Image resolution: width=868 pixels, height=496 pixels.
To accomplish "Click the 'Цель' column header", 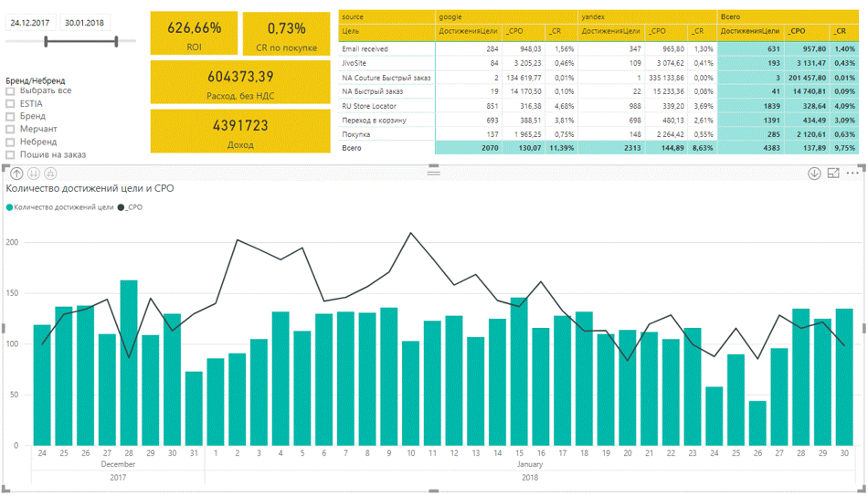I will (x=353, y=32).
